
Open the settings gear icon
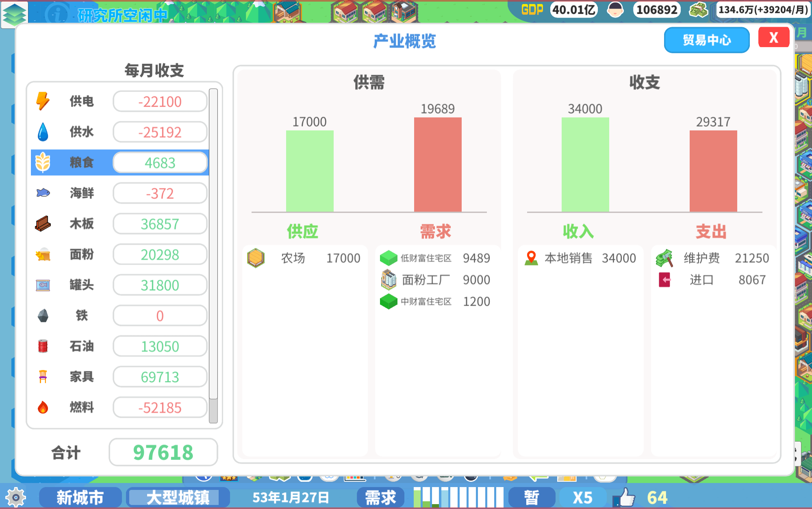pos(16,497)
